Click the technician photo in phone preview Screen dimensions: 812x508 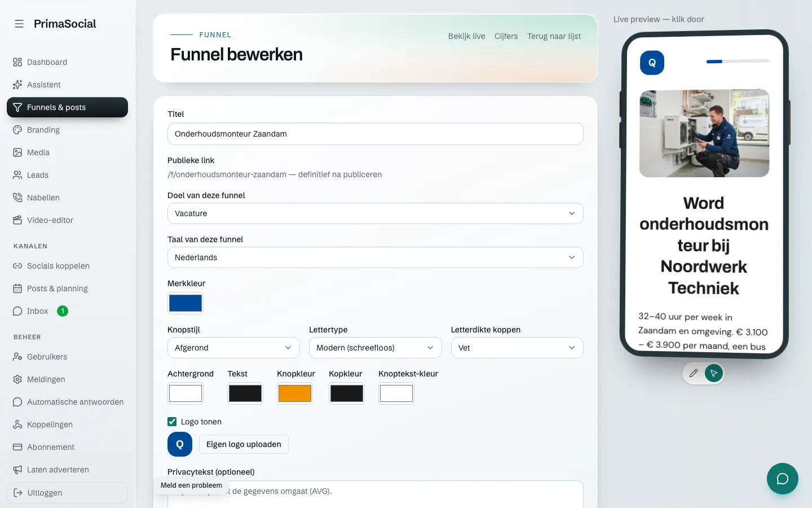click(x=704, y=133)
